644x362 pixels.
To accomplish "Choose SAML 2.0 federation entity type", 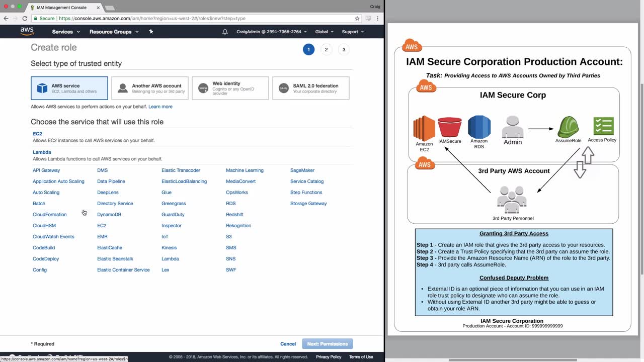I will click(x=311, y=88).
